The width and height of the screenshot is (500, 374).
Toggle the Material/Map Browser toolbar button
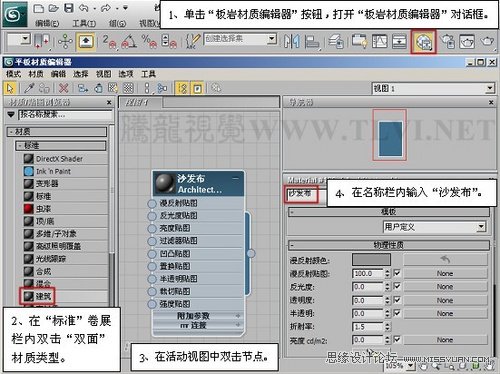pos(183,88)
